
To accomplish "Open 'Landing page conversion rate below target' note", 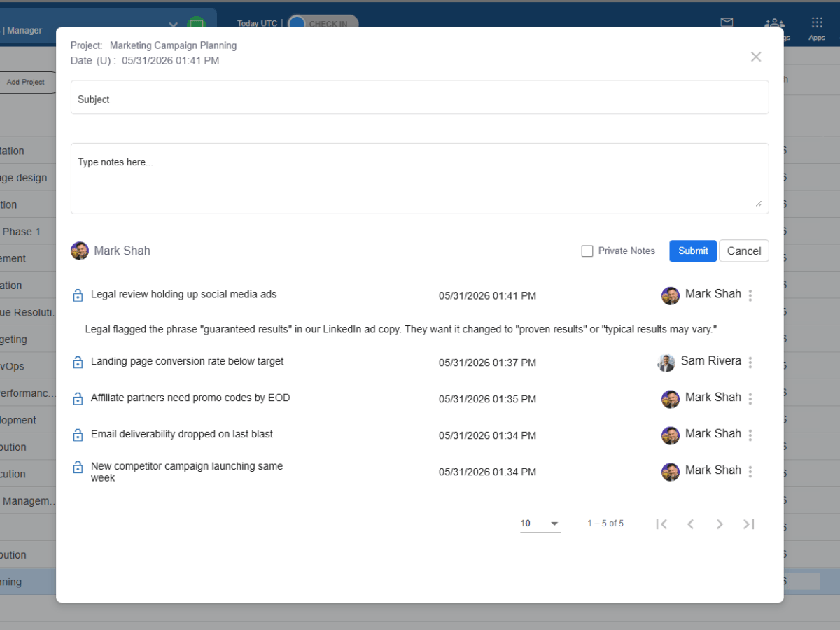I will coord(187,362).
